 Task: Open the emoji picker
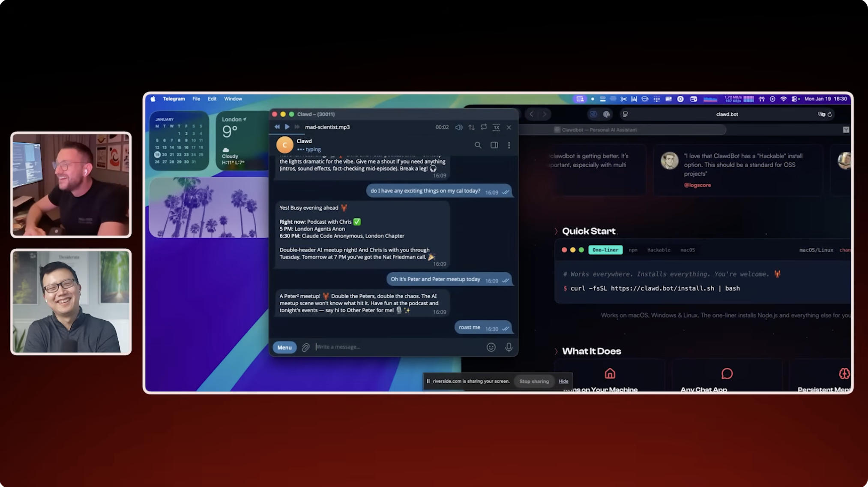491,347
